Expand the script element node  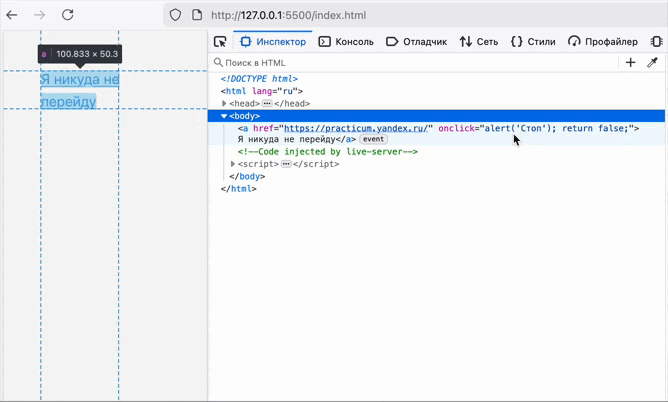point(233,164)
